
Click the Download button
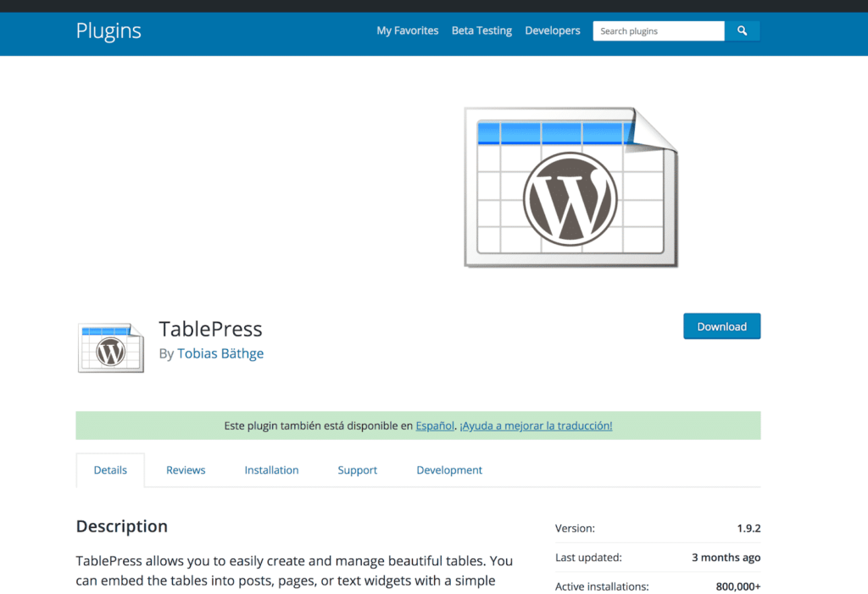click(721, 326)
